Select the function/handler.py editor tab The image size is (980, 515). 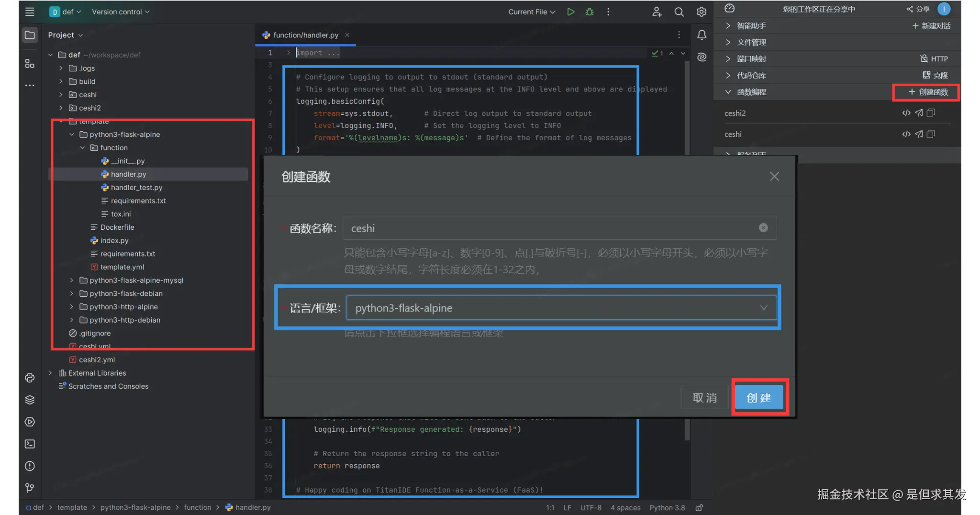coord(305,35)
